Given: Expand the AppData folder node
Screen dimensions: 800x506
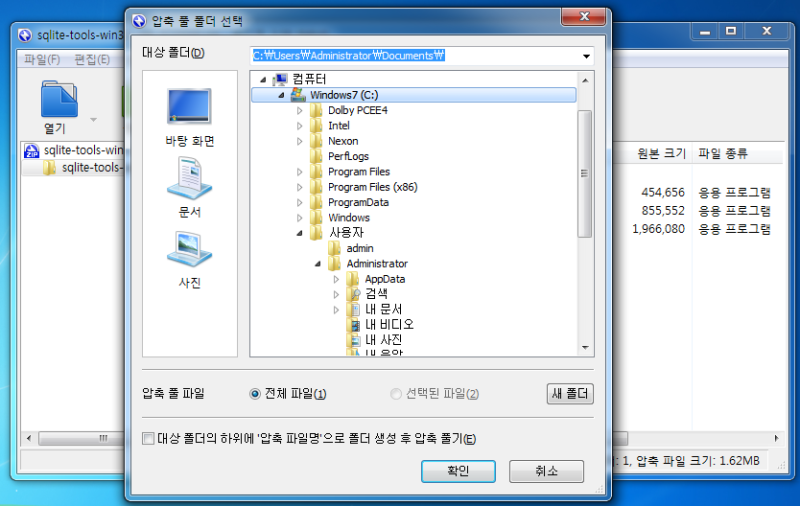Looking at the screenshot, I should (336, 279).
